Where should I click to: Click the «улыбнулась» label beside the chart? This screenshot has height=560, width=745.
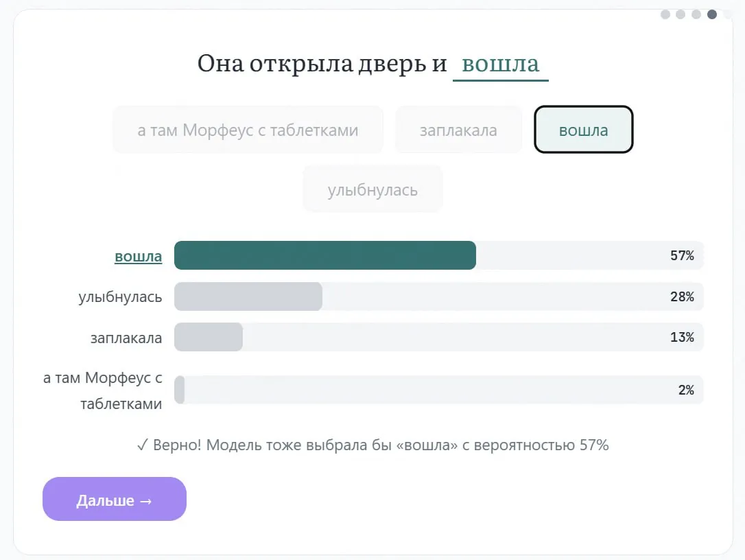[120, 297]
